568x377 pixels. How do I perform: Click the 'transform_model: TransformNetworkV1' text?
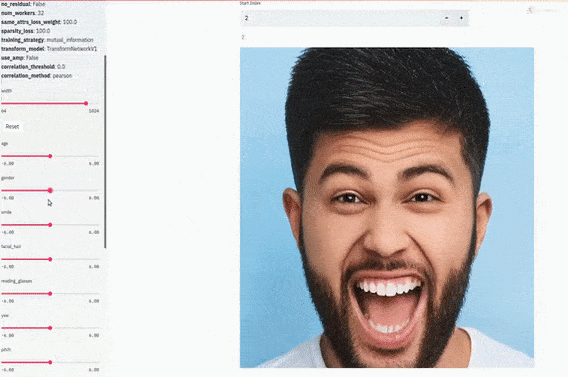pyautogui.click(x=49, y=49)
